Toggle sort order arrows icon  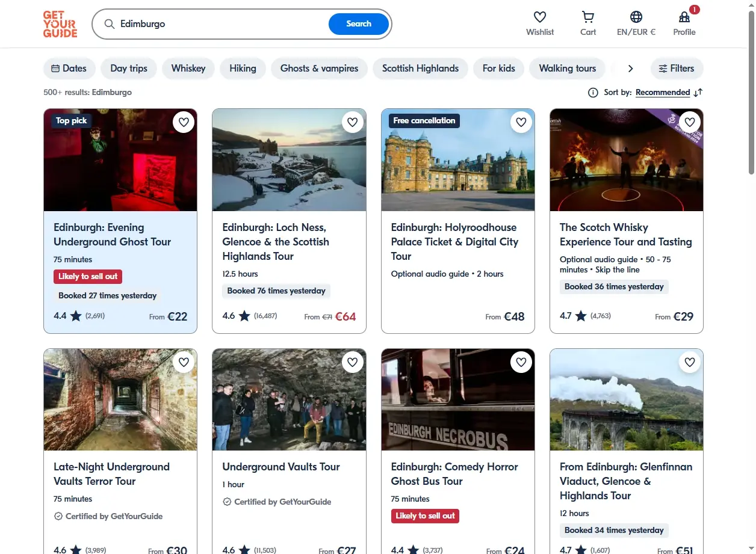click(698, 93)
